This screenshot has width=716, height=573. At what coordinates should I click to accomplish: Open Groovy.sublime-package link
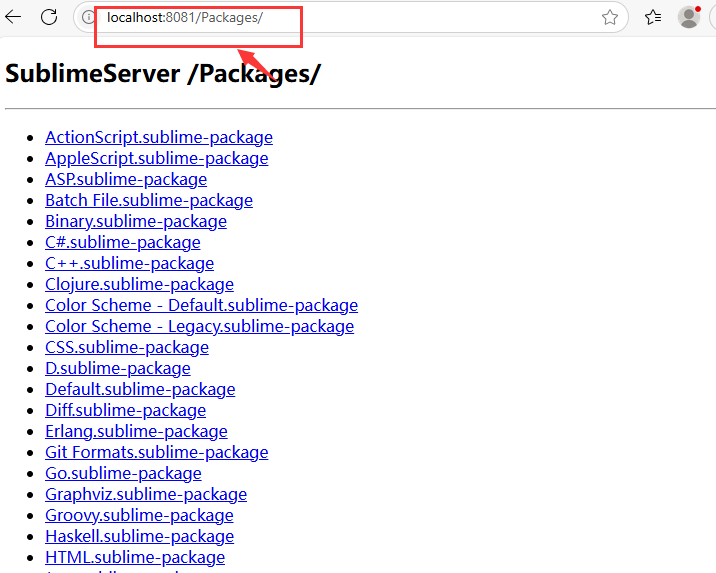pos(139,515)
